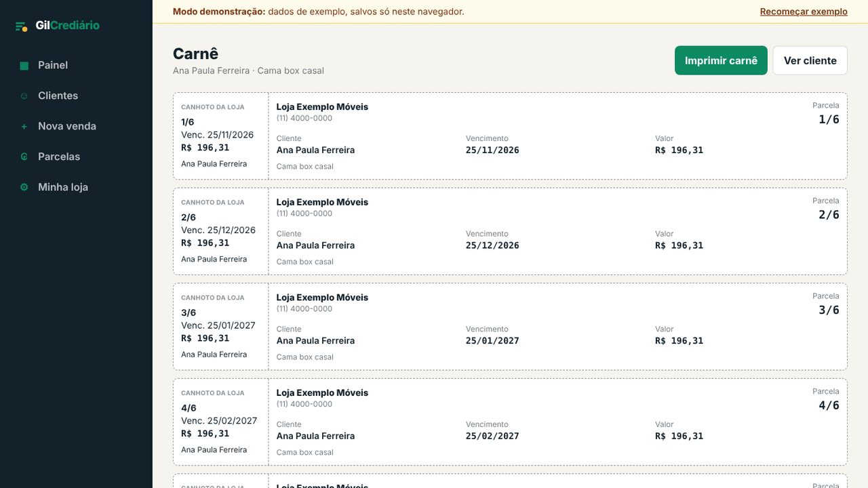Click the smiley icon beside Clientes
Image resolution: width=868 pixels, height=488 pixels.
coord(24,96)
